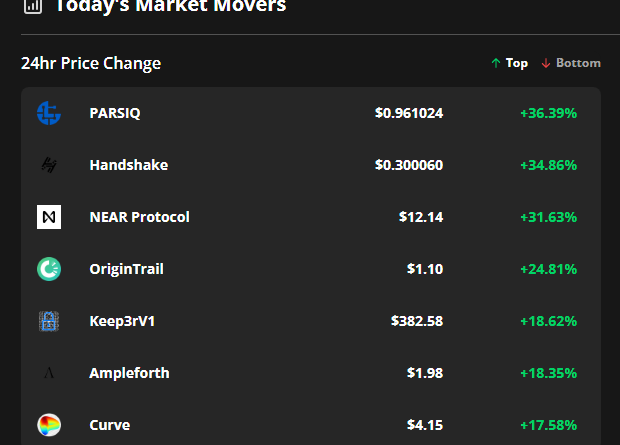Click the PARSIQ coin logo icon
This screenshot has height=445, width=620.
tap(49, 113)
